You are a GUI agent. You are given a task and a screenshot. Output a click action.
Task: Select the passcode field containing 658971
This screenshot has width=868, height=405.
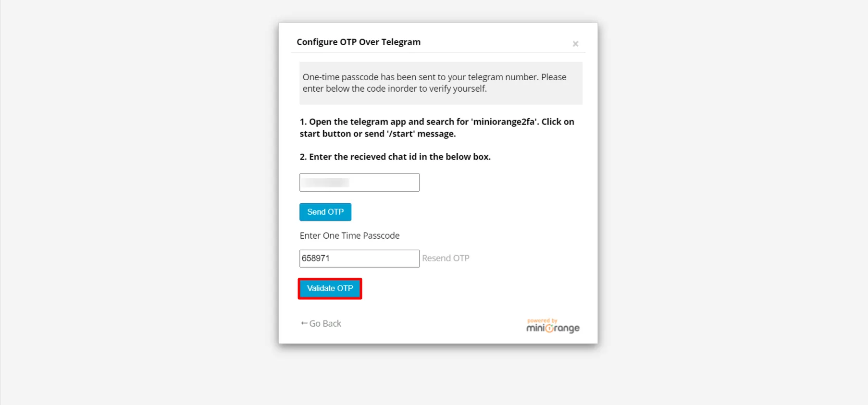359,258
